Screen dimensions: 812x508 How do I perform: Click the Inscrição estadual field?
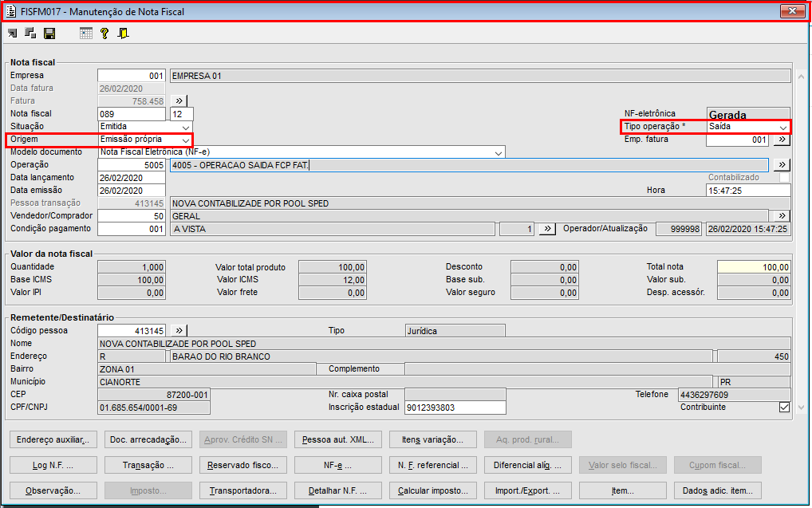point(455,408)
